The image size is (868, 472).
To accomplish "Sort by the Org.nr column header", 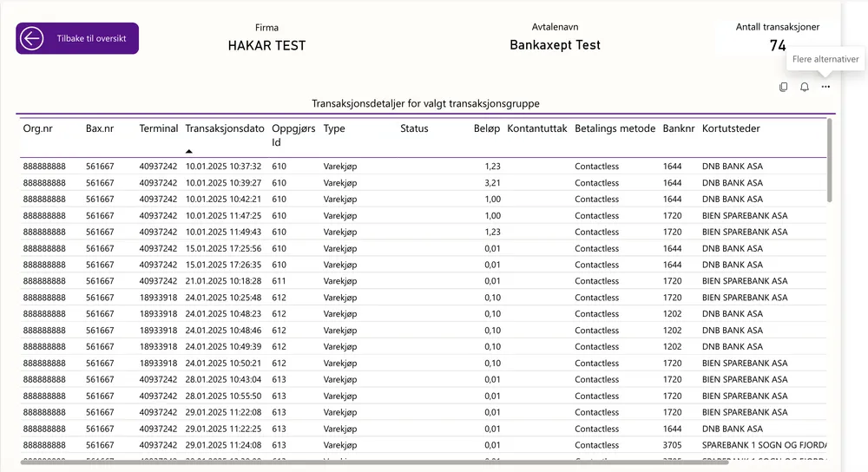I will [37, 128].
